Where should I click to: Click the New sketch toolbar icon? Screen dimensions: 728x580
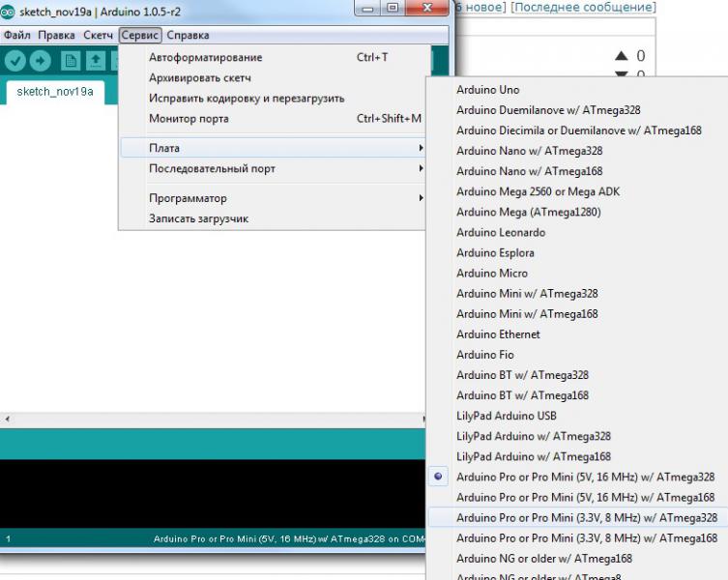[x=71, y=61]
